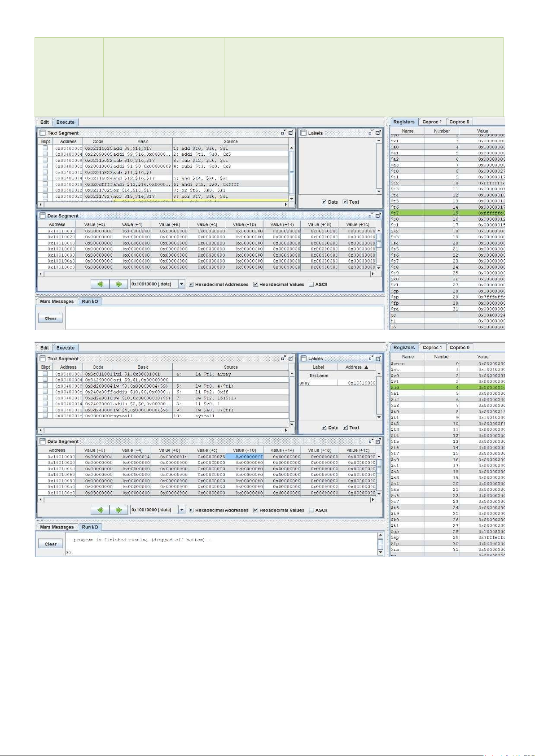
Task: Click green forward arrow in lower Data Segment
Action: [118, 510]
